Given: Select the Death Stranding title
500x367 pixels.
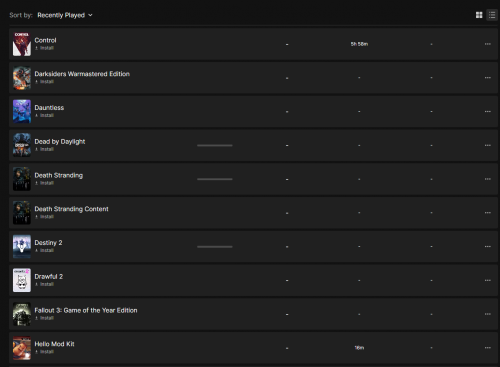Looking at the screenshot, I should click(x=59, y=175).
